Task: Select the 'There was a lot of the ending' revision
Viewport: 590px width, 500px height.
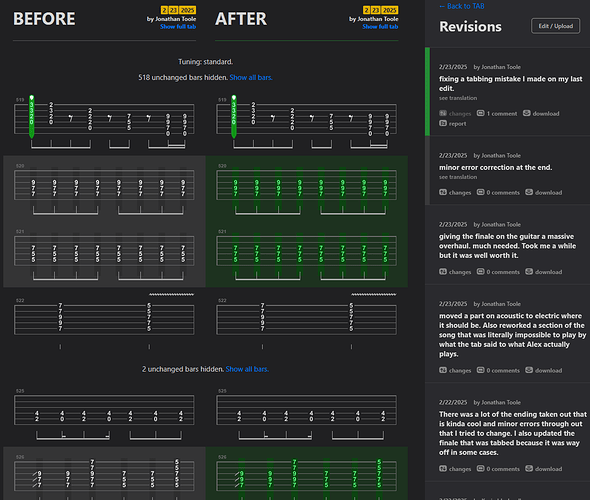Action: click(x=512, y=433)
